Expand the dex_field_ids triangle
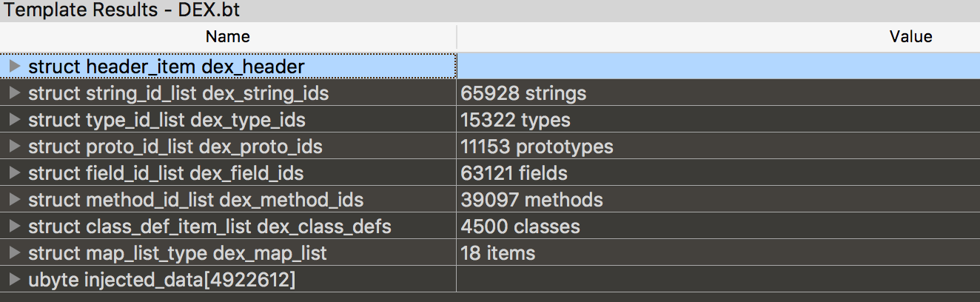 tap(14, 173)
